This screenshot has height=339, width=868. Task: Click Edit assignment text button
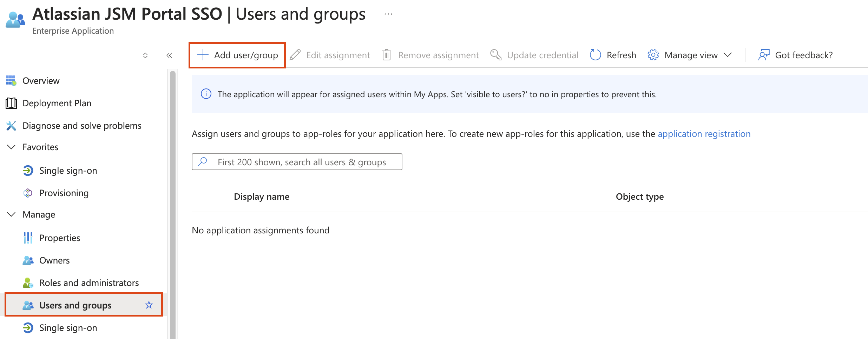point(338,55)
